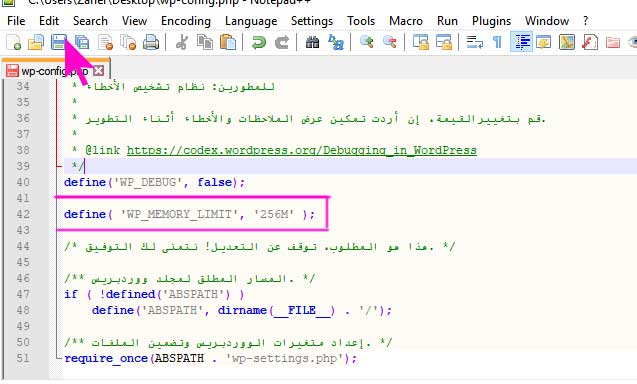Close the wp-config.php tab with its X
637x384 pixels.
(98, 71)
